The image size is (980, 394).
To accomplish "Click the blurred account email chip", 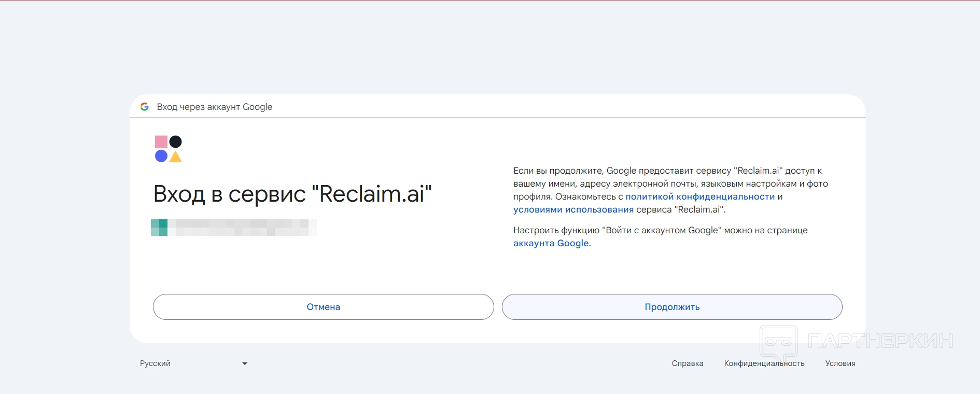I will click(x=234, y=228).
